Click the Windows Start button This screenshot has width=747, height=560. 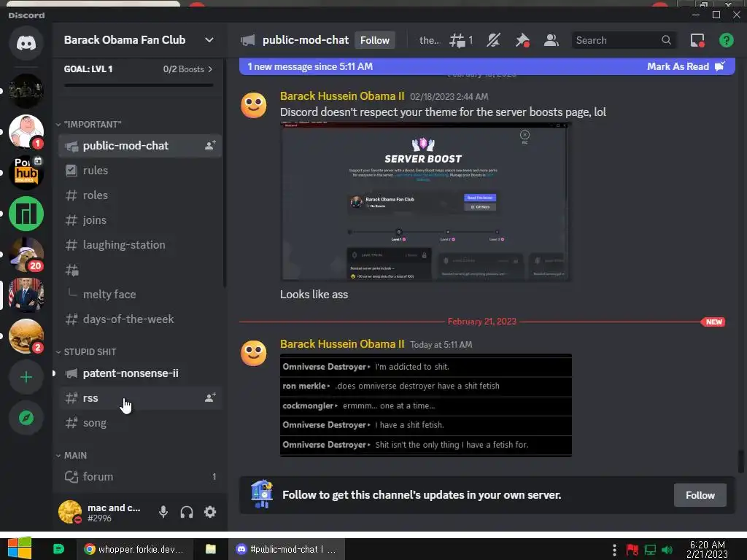click(20, 549)
